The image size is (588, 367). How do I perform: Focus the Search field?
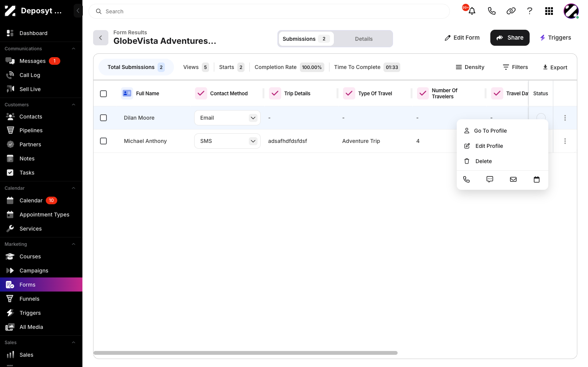pyautogui.click(x=269, y=11)
